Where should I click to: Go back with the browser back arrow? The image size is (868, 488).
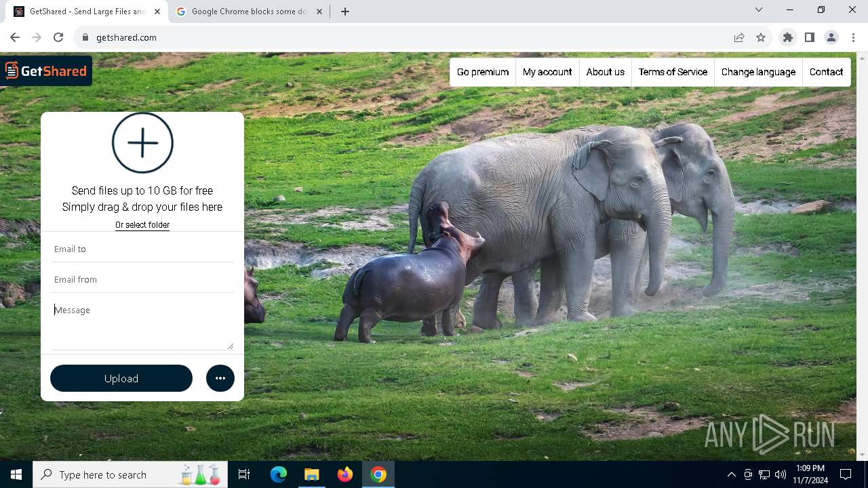(15, 37)
